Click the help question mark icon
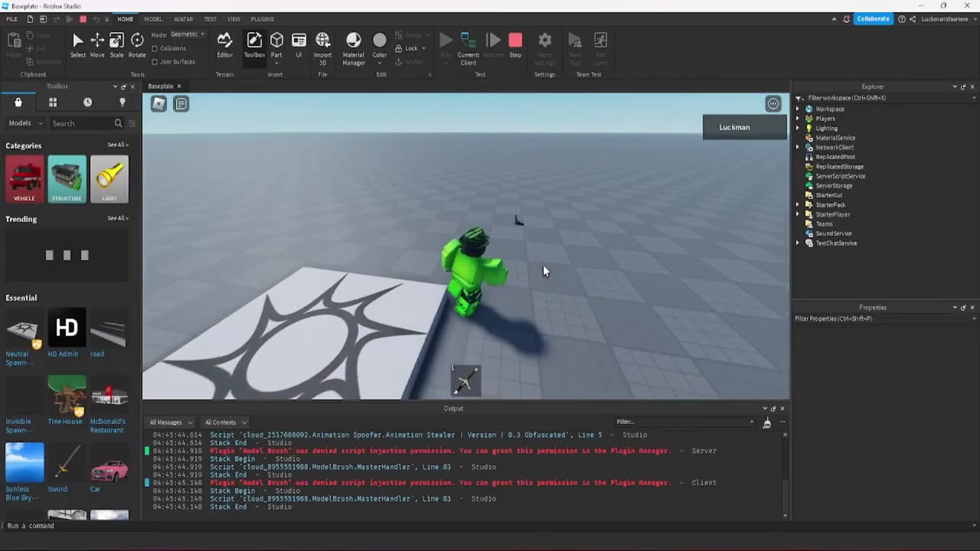The height and width of the screenshot is (551, 980). [902, 19]
